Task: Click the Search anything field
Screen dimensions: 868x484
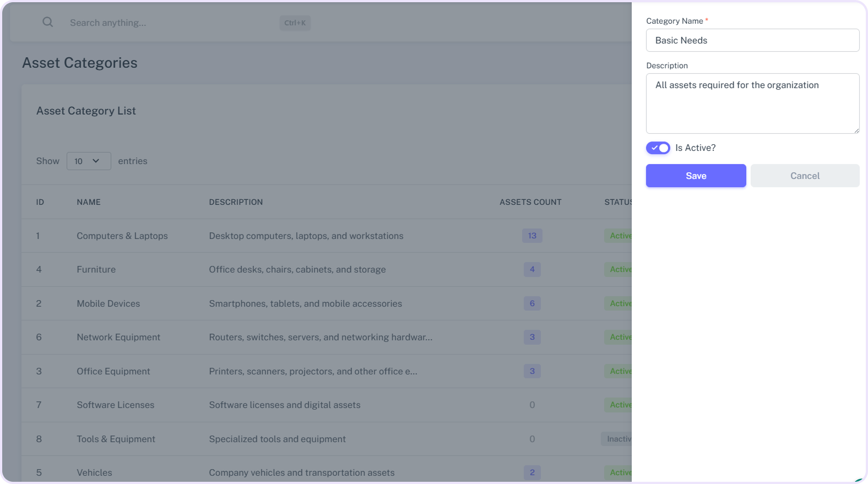Action: pos(165,23)
